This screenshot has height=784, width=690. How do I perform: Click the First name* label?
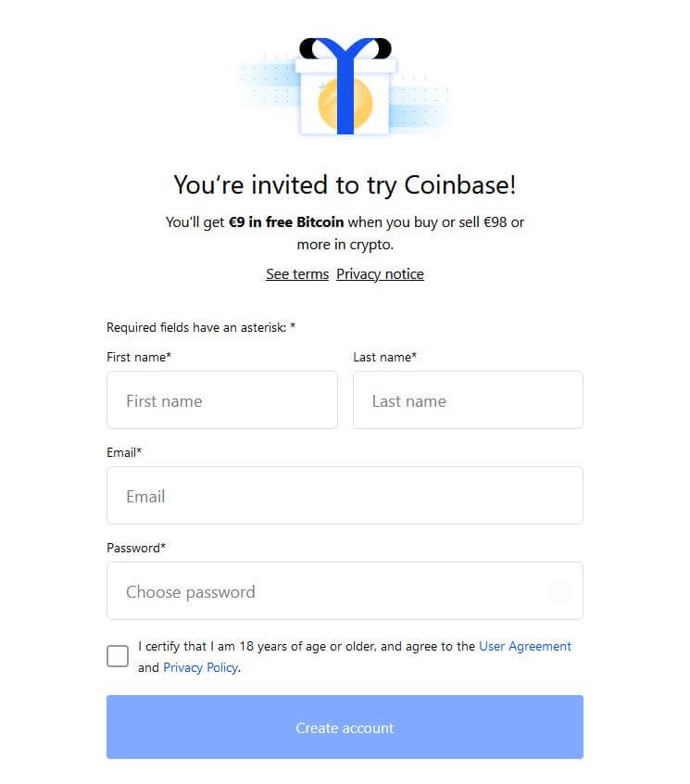[139, 357]
